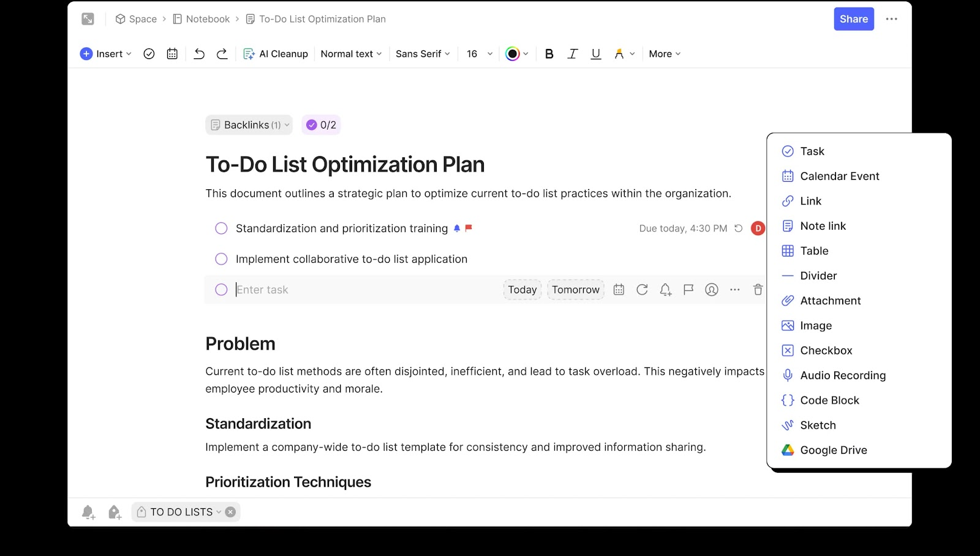
Task: Choose Google Drive from the insert menu
Action: [x=833, y=449]
